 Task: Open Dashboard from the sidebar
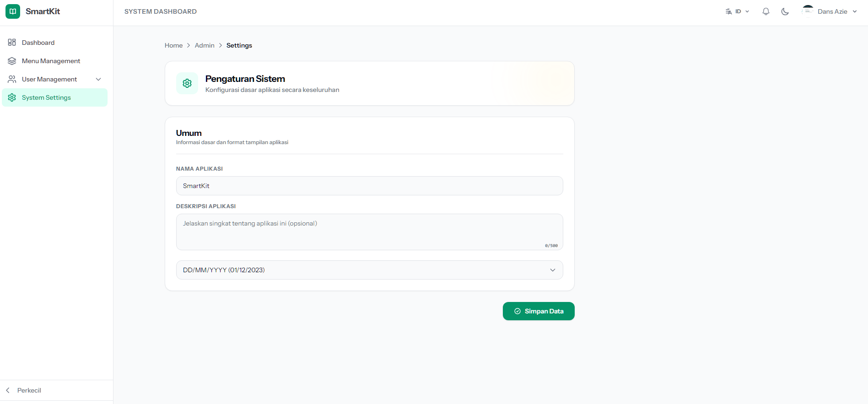(x=55, y=43)
